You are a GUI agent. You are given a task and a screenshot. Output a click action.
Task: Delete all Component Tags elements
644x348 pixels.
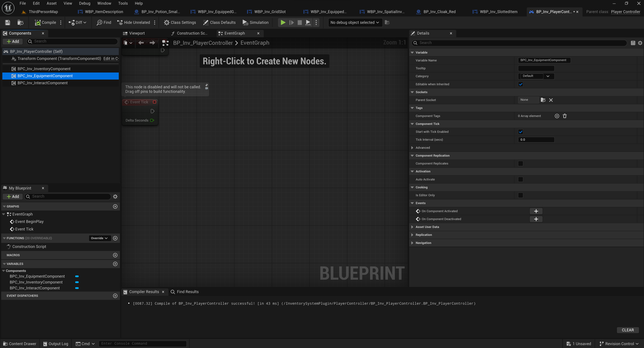click(x=565, y=116)
